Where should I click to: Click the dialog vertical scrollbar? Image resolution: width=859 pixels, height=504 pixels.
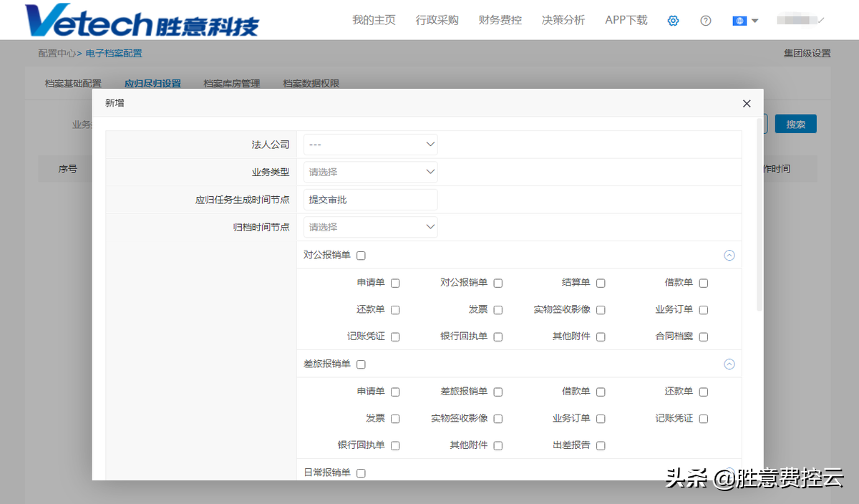coord(760,215)
